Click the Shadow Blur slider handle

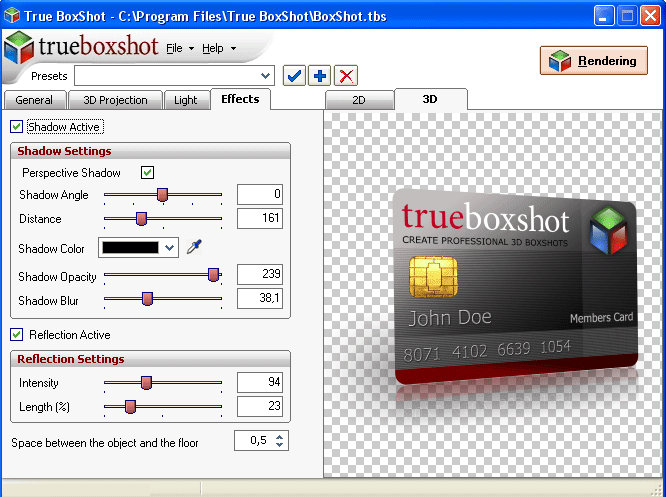pyautogui.click(x=147, y=299)
